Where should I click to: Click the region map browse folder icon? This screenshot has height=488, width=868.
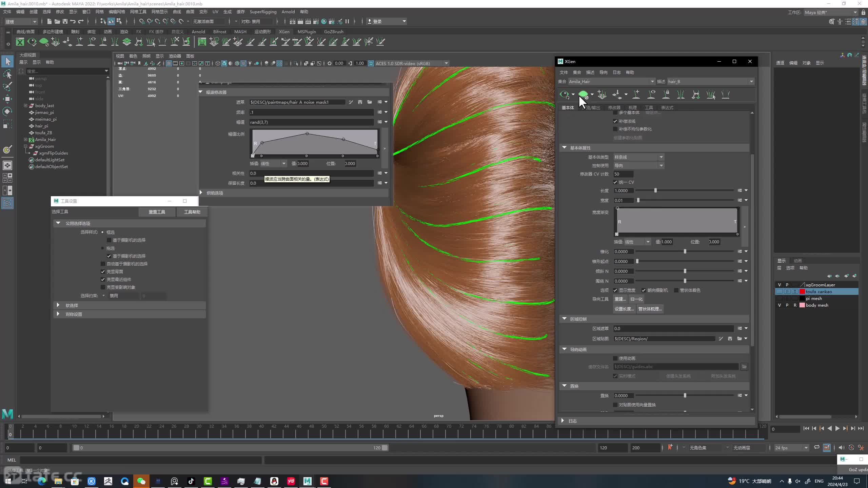pyautogui.click(x=739, y=339)
